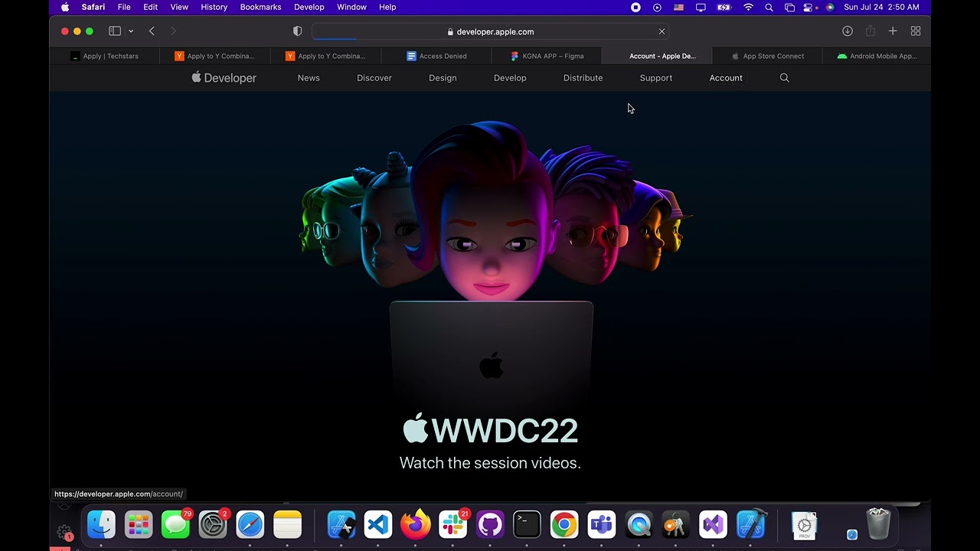The image size is (980, 551).
Task: Click the privacy report shield icon
Action: click(298, 31)
